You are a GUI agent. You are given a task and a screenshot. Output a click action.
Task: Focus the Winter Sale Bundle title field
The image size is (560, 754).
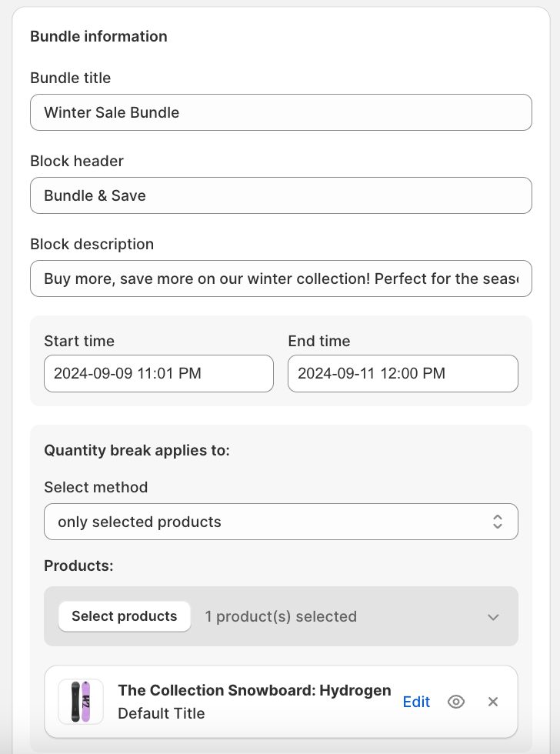pos(281,112)
